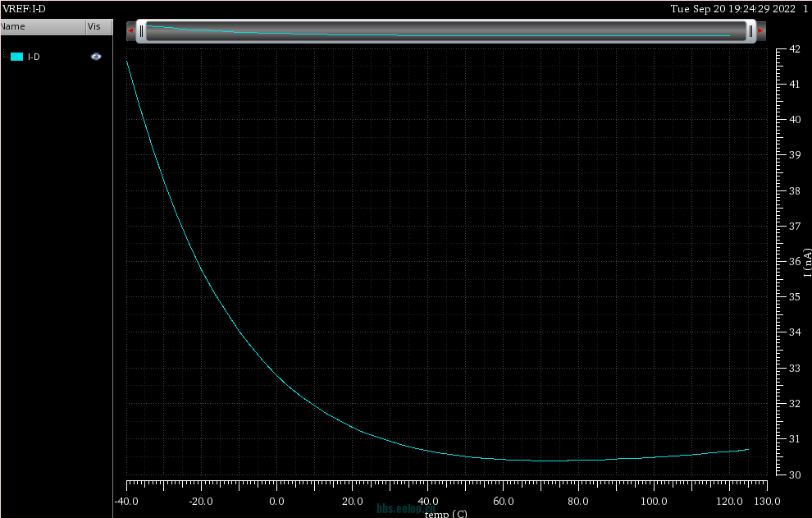This screenshot has width=812, height=518.
Task: Click the tree connector beside I-D entry
Action: [5, 54]
